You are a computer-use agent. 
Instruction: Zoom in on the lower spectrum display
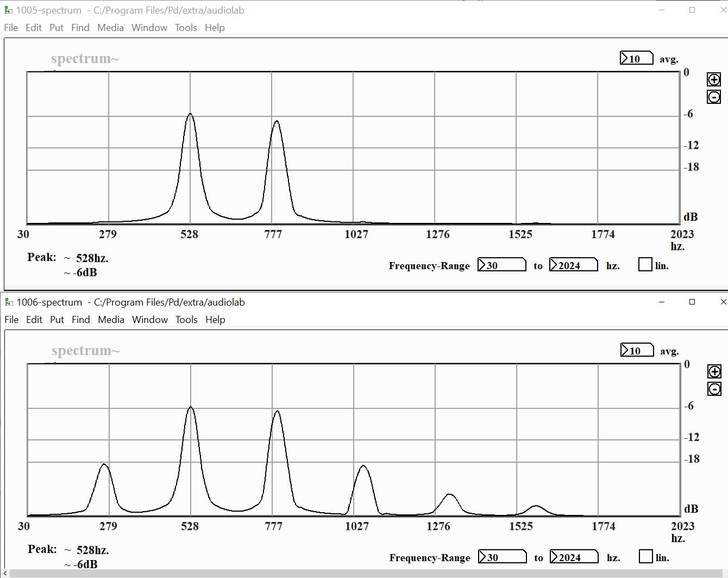tap(714, 371)
